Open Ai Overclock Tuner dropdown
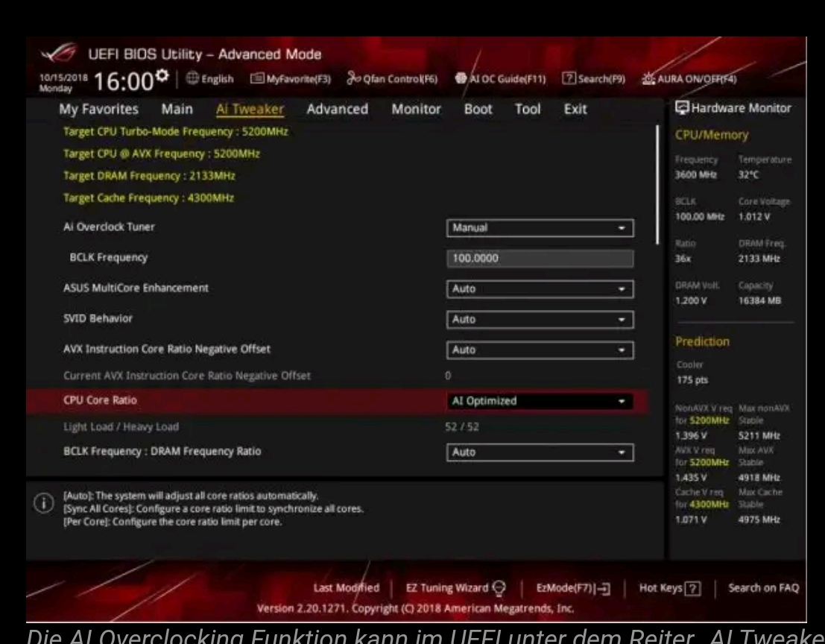The height and width of the screenshot is (644, 825). [540, 228]
